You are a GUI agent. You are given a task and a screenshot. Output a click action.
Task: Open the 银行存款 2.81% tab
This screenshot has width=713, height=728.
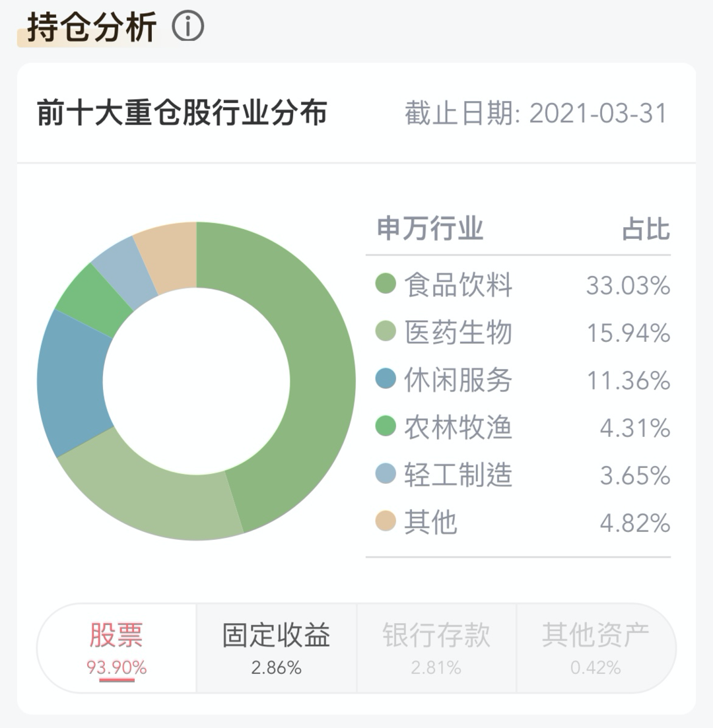coord(436,648)
